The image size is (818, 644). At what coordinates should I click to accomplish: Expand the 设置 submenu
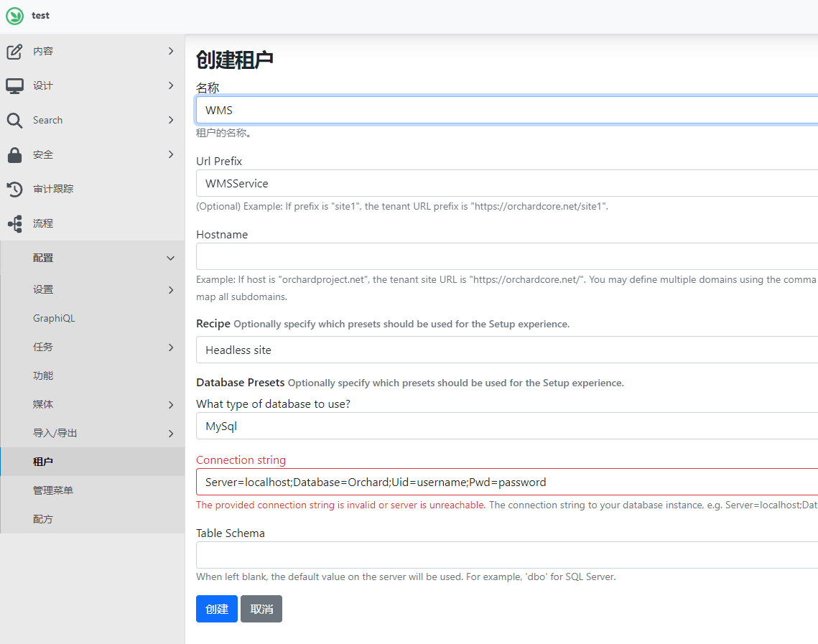[x=170, y=289]
